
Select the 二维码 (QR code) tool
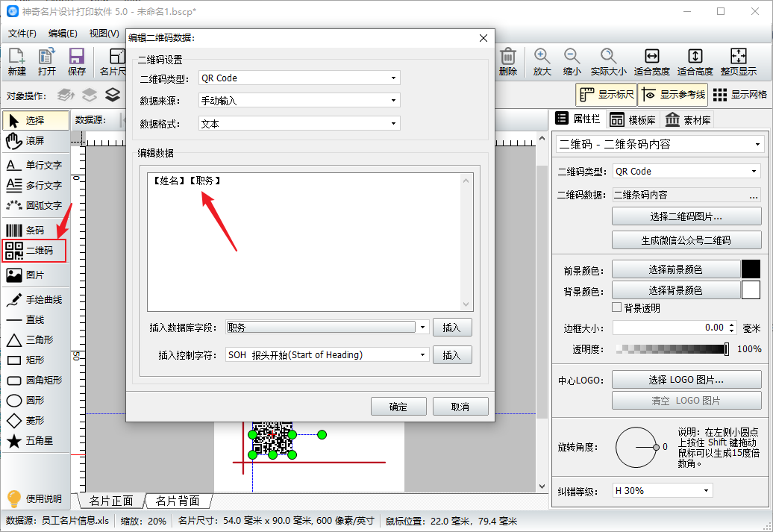[x=34, y=251]
